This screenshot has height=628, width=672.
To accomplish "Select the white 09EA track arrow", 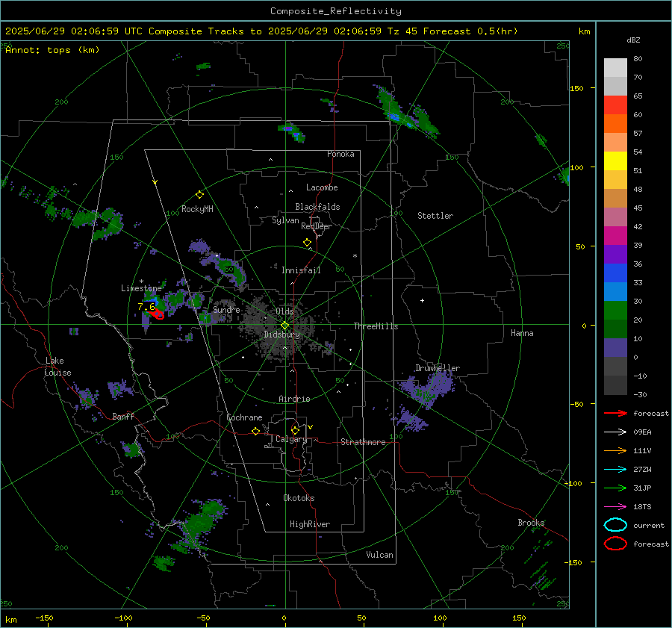I will coord(615,432).
